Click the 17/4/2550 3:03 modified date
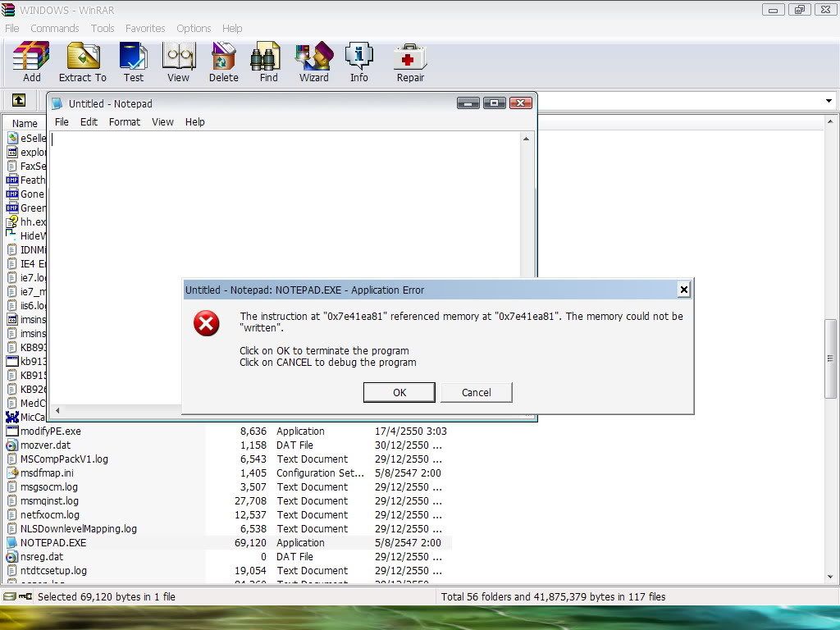Image resolution: width=840 pixels, height=630 pixels. (x=410, y=431)
